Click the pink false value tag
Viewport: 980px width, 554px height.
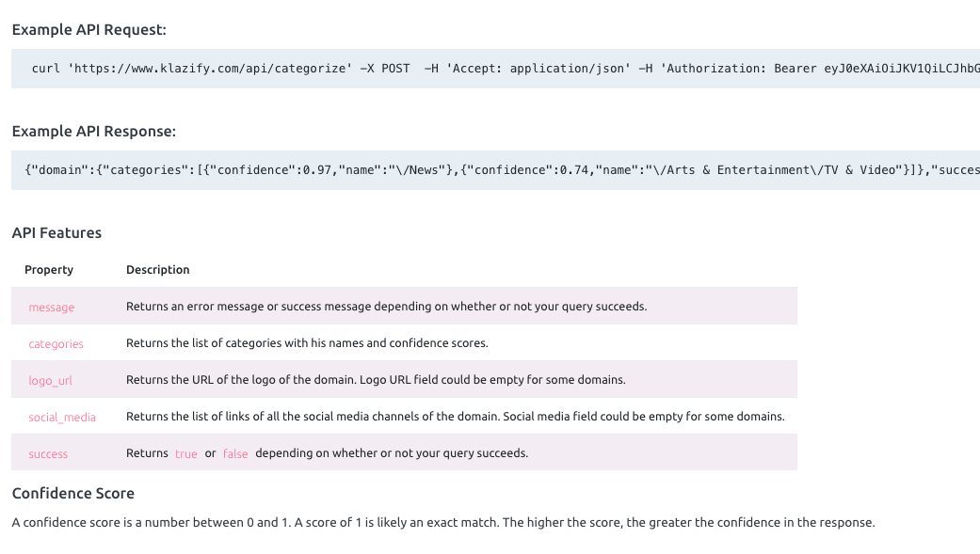(x=235, y=454)
